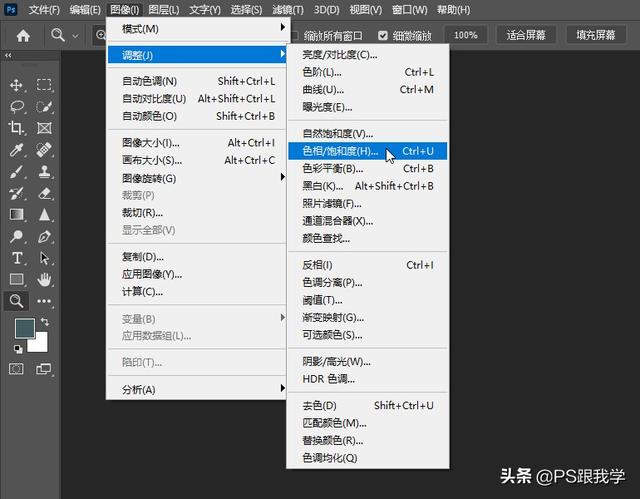Click the Photoshop Ps logo
The width and height of the screenshot is (640, 499).
(11, 9)
